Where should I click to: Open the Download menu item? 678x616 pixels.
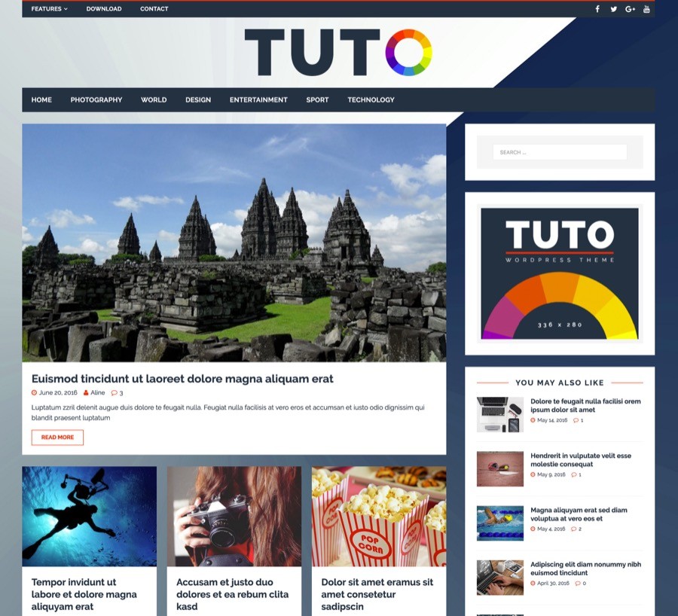104,8
